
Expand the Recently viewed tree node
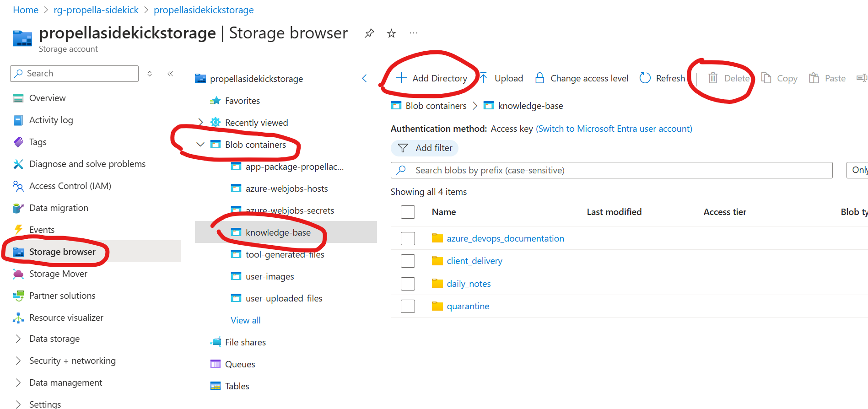click(x=200, y=122)
